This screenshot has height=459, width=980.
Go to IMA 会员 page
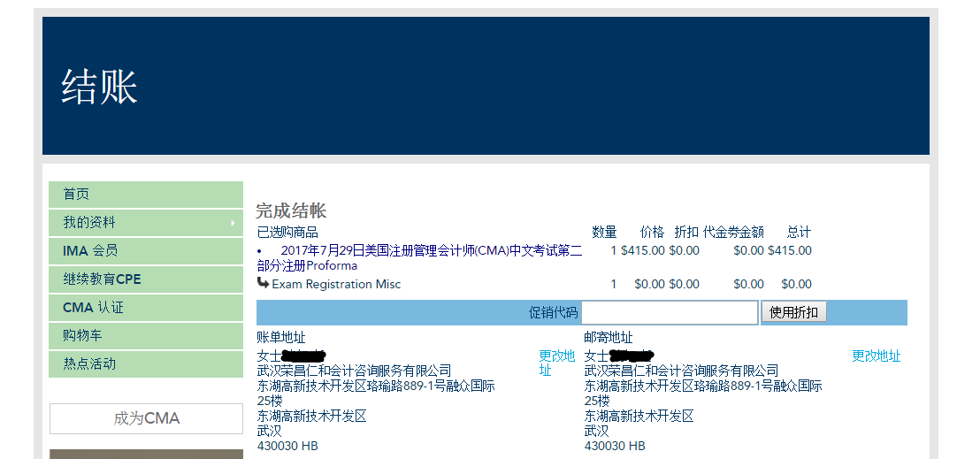coord(90,251)
